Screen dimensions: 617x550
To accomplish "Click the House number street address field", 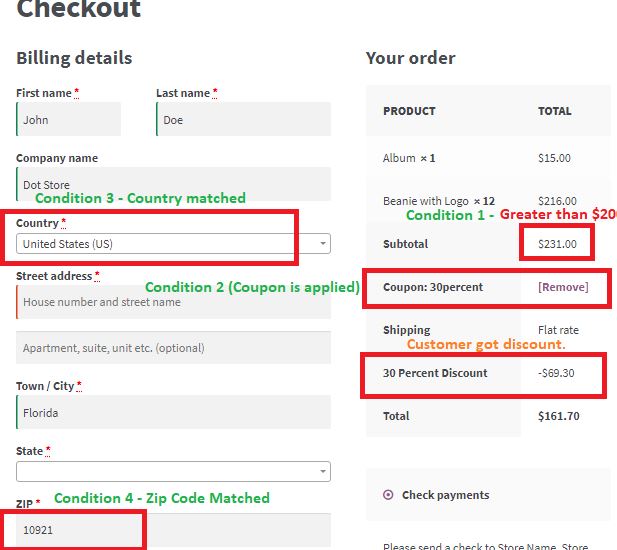I will coord(172,302).
